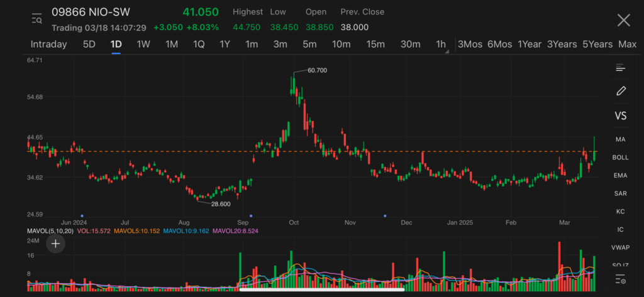Toggle the IC indicator
Viewport: 644px width, 297px height.
point(620,230)
